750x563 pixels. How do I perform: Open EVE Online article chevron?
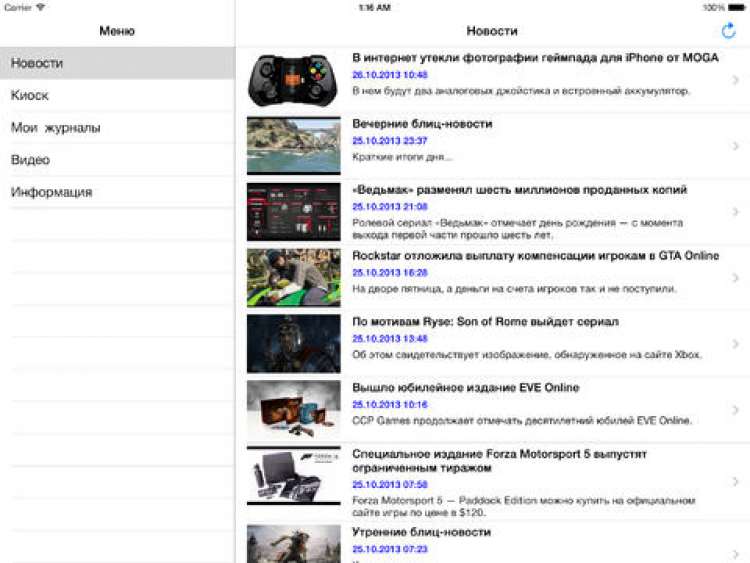736,410
